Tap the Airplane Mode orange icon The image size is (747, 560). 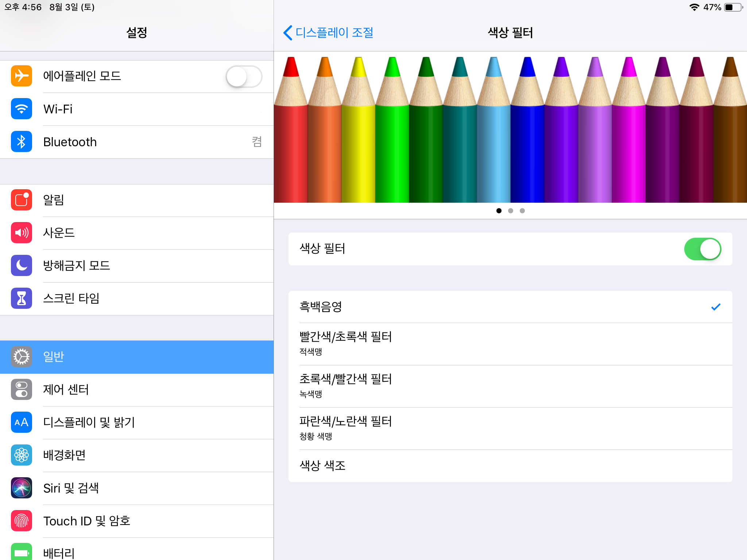[x=22, y=76]
